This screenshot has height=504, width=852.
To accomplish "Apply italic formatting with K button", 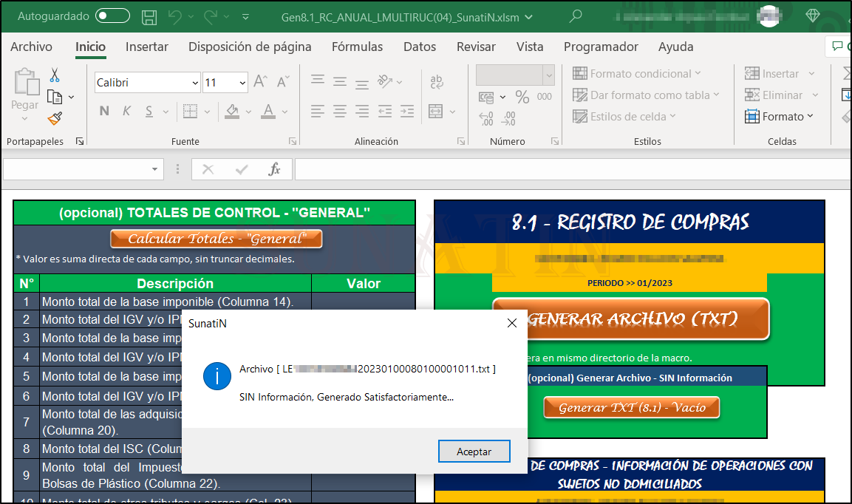I will (x=126, y=112).
